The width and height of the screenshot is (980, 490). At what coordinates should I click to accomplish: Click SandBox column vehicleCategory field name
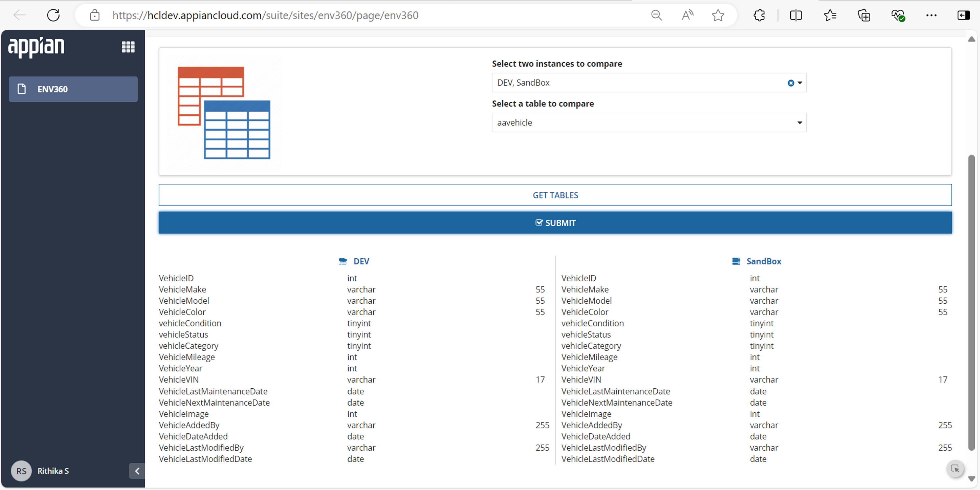(x=591, y=346)
